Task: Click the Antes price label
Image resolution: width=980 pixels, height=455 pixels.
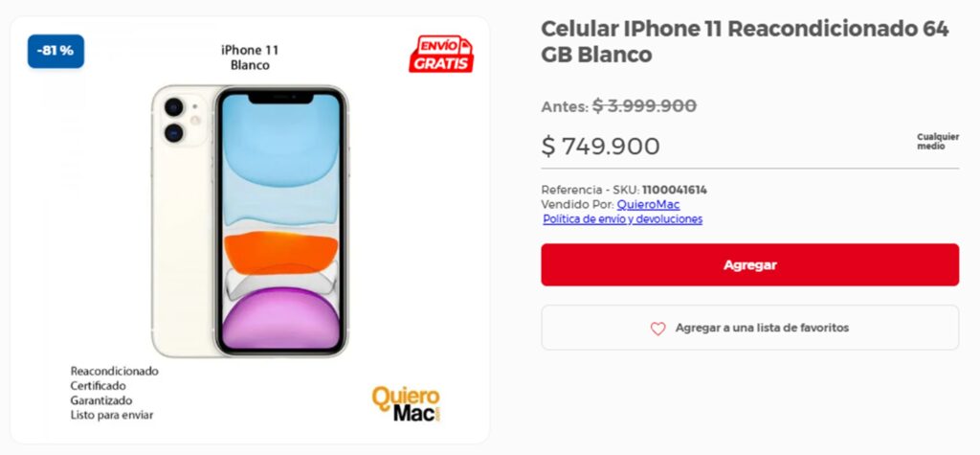Action: coord(565,107)
